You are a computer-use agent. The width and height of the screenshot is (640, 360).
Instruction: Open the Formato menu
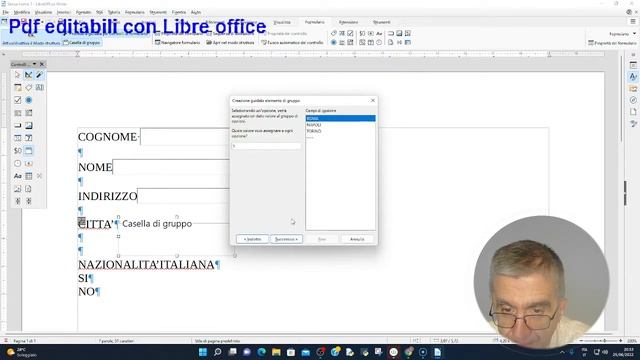click(x=83, y=12)
